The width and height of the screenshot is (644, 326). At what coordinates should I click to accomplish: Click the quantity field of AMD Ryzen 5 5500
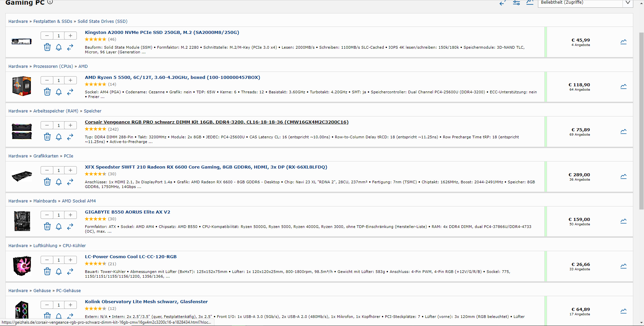pyautogui.click(x=59, y=80)
